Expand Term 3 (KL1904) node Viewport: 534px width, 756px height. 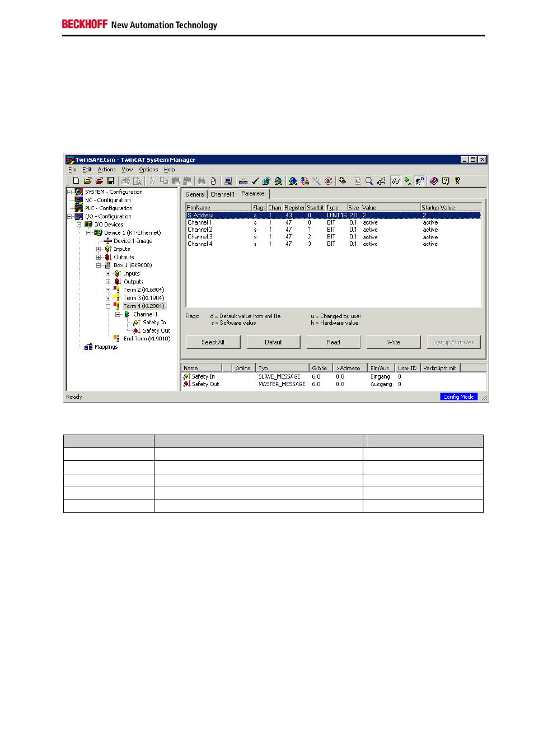click(x=108, y=298)
